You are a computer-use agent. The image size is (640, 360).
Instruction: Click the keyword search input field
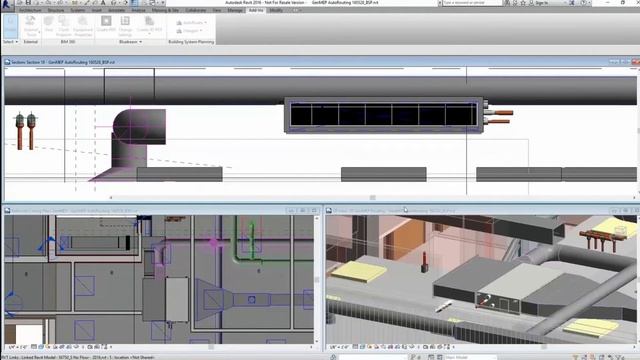[472, 3]
